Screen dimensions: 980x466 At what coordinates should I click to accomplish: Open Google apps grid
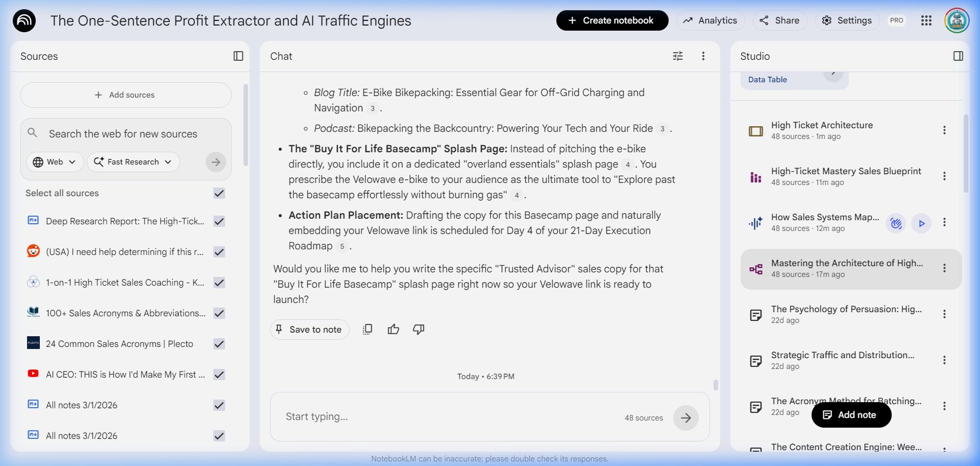[x=926, y=20]
